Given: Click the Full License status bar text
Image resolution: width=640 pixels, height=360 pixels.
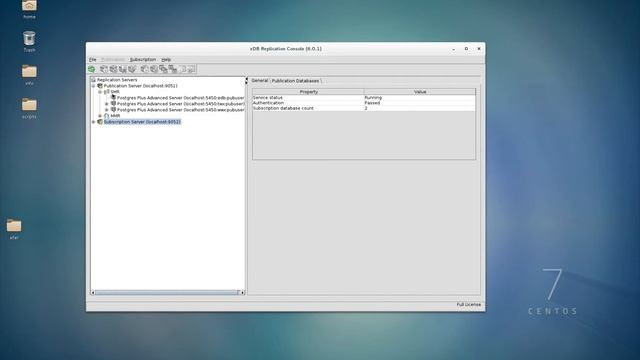Looking at the screenshot, I should (x=468, y=304).
